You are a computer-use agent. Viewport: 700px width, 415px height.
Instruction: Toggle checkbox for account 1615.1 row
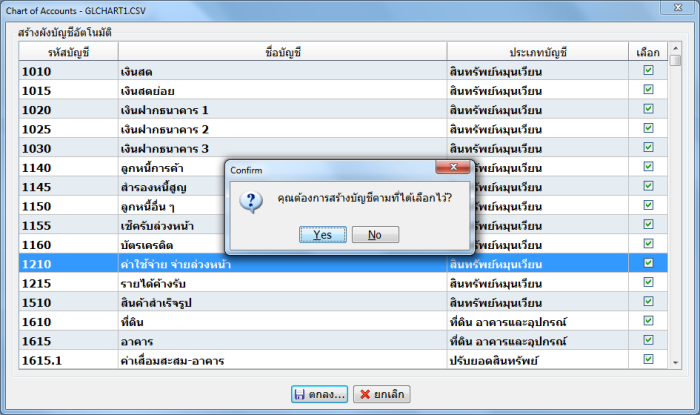coord(648,359)
